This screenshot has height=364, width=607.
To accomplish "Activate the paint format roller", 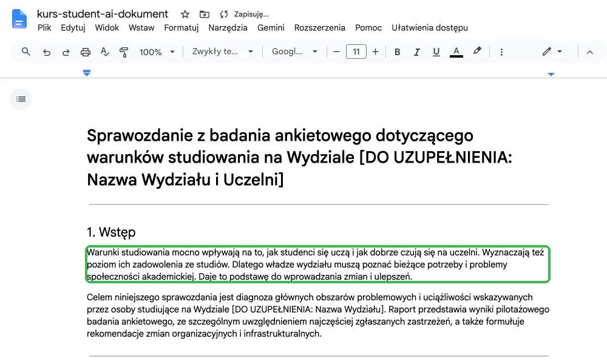I will point(124,52).
